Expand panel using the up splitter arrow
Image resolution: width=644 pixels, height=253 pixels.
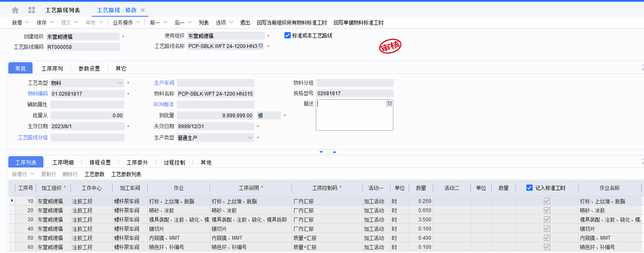pos(335,152)
